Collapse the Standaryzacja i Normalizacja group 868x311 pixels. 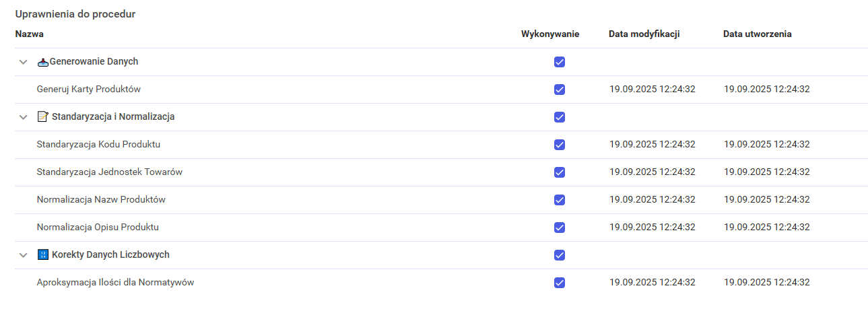24,117
